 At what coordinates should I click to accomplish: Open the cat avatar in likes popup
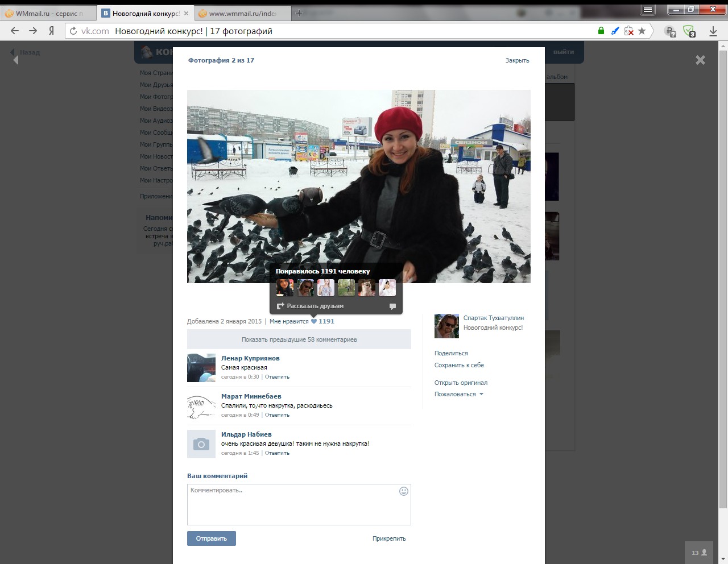[x=367, y=288]
